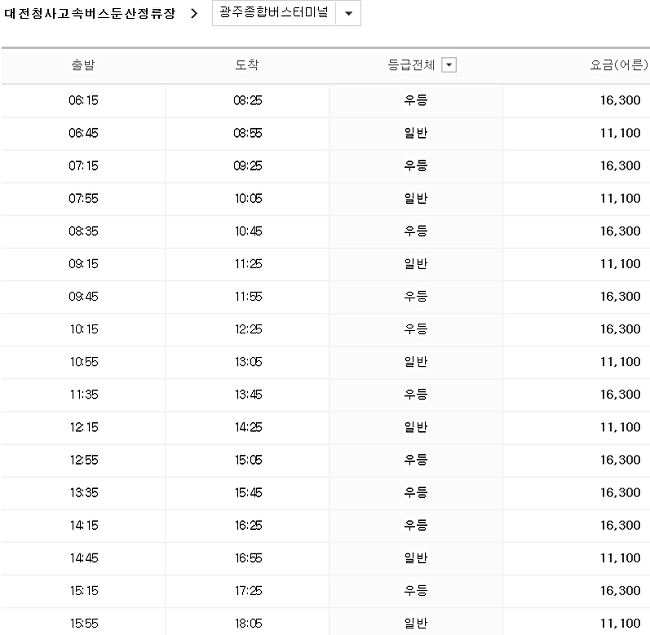Click the 도착 column header
Viewport: 650px width, 635px height.
[247, 65]
